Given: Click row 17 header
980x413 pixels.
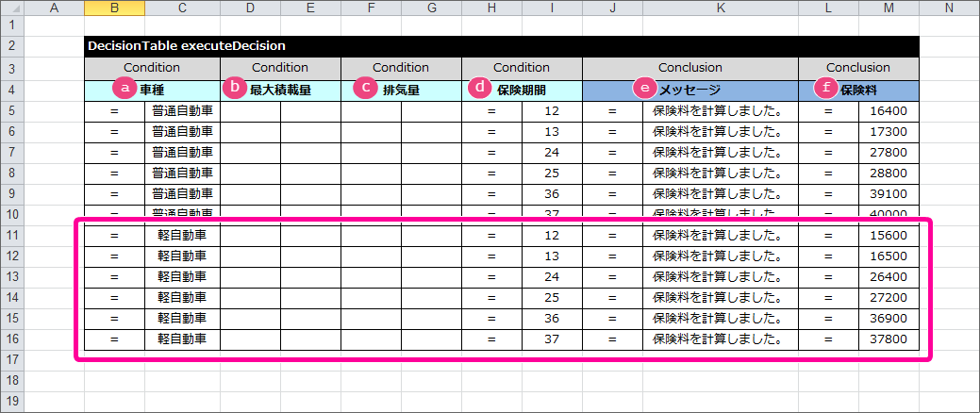Looking at the screenshot, I should [12, 359].
